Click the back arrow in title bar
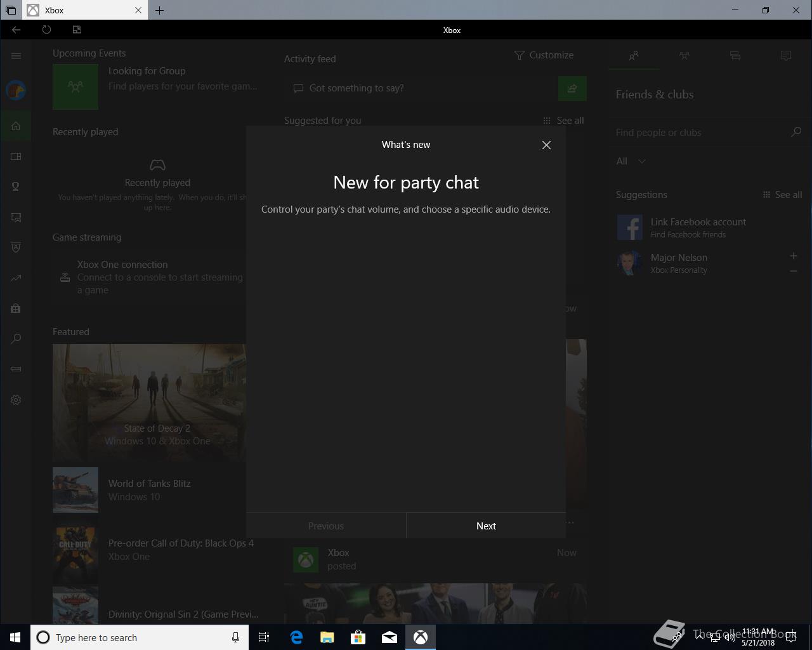This screenshot has width=812, height=650. [16, 30]
